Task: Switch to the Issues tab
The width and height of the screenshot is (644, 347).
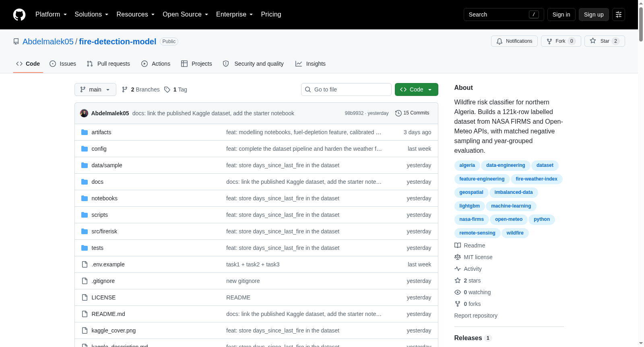Action: [63, 64]
